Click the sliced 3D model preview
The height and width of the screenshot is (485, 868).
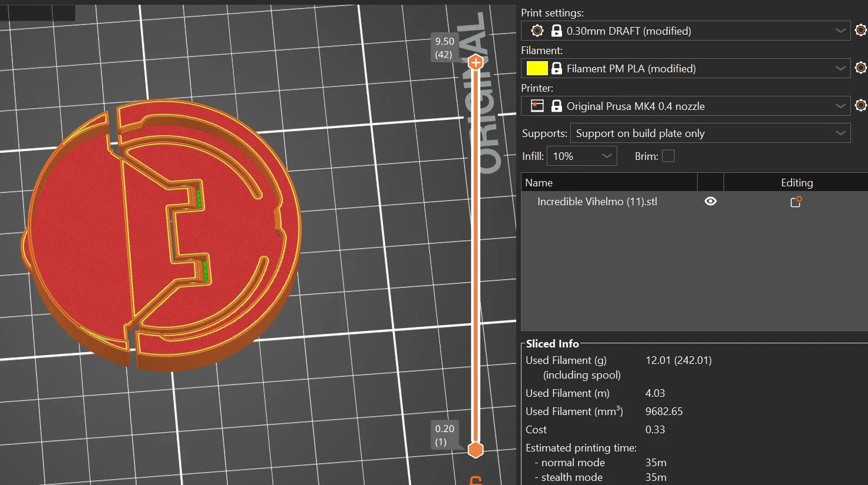[x=162, y=235]
